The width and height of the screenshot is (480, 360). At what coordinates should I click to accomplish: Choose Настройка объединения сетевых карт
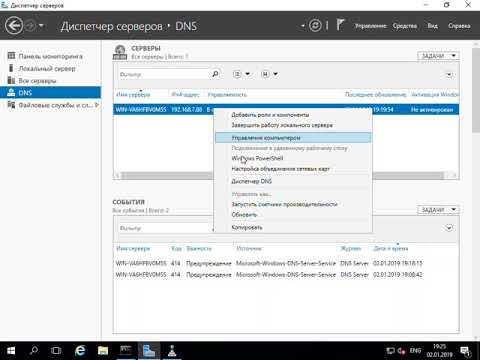coord(293,169)
